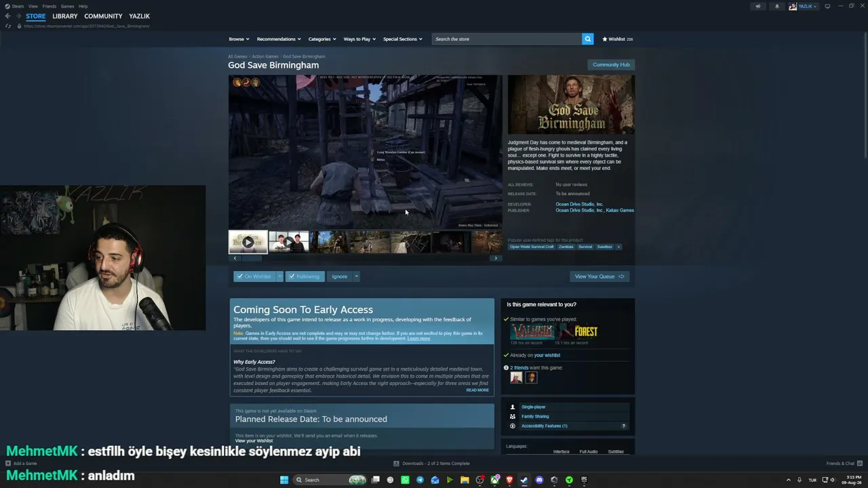This screenshot has width=868, height=488.
Task: Open Discord from the taskbar
Action: pyautogui.click(x=539, y=480)
